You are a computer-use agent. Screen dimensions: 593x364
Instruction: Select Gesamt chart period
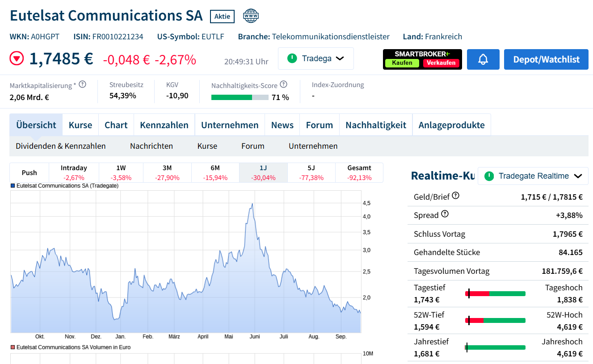[359, 172]
